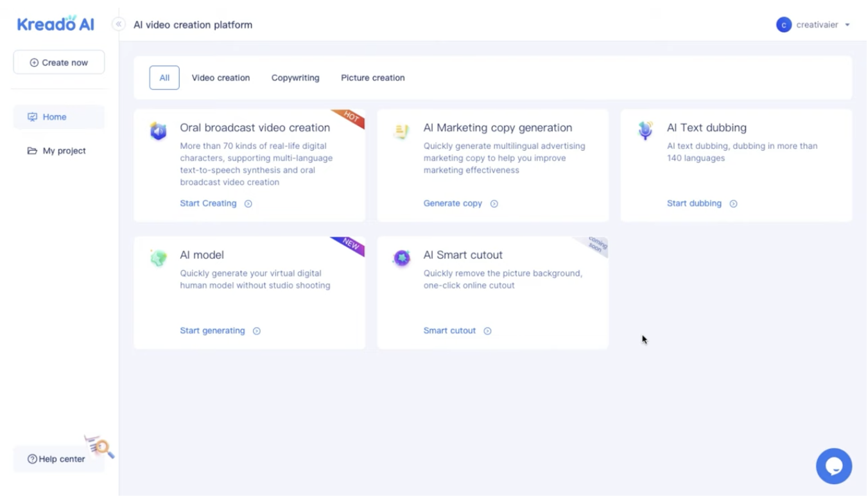Screen dimensions: 868x497
Task: Select the Copywriting tab
Action: [x=295, y=78]
